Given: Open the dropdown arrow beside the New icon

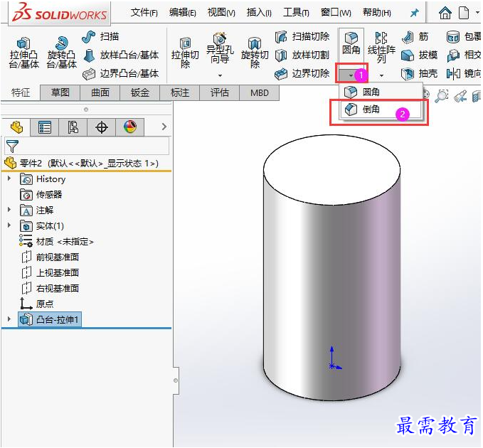Looking at the screenshot, I should (x=477, y=13).
